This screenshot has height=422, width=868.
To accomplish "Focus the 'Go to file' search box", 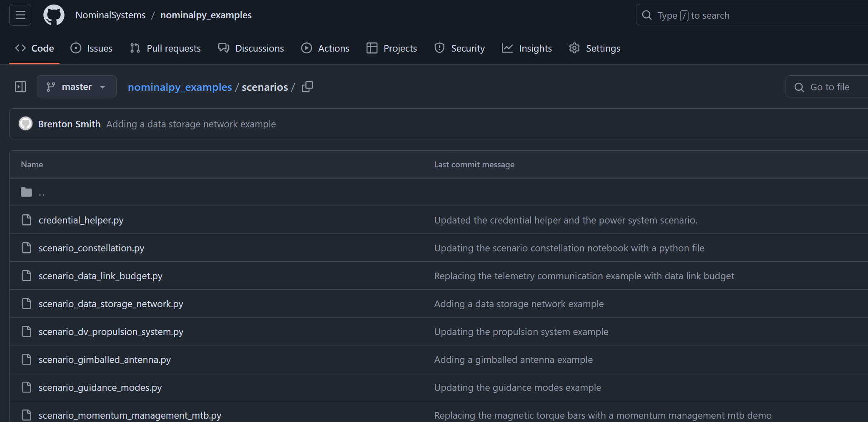I will point(827,87).
